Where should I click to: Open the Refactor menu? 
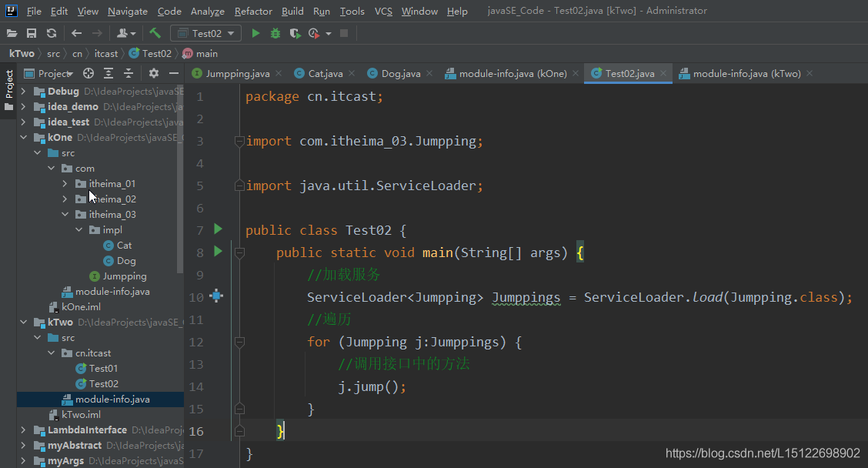pyautogui.click(x=253, y=11)
